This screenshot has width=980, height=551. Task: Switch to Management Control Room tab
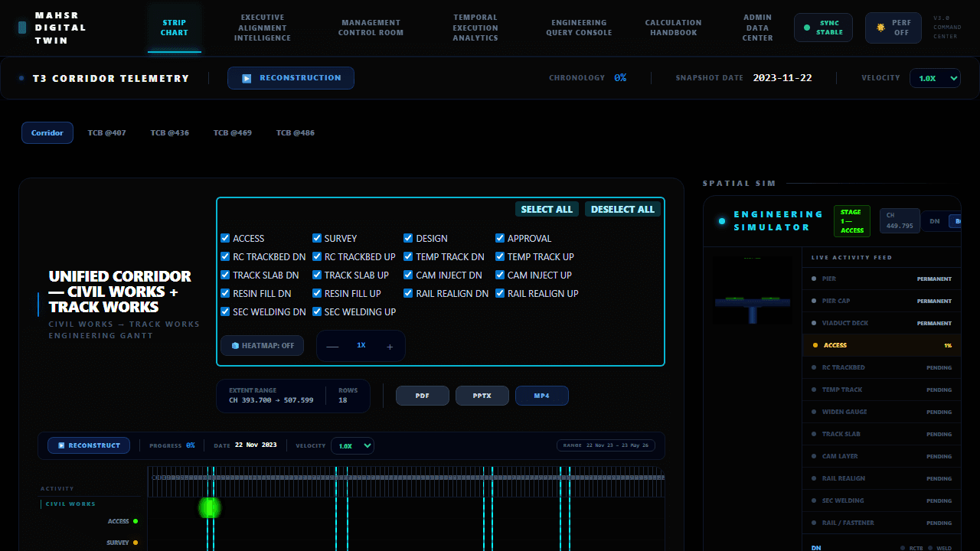tap(371, 28)
